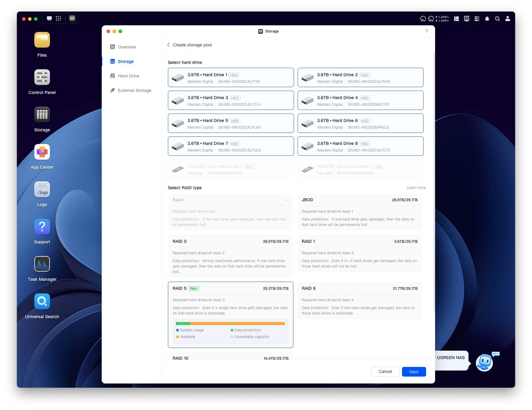Choose the RAID 10 type
532x410 pixels.
(x=230, y=356)
